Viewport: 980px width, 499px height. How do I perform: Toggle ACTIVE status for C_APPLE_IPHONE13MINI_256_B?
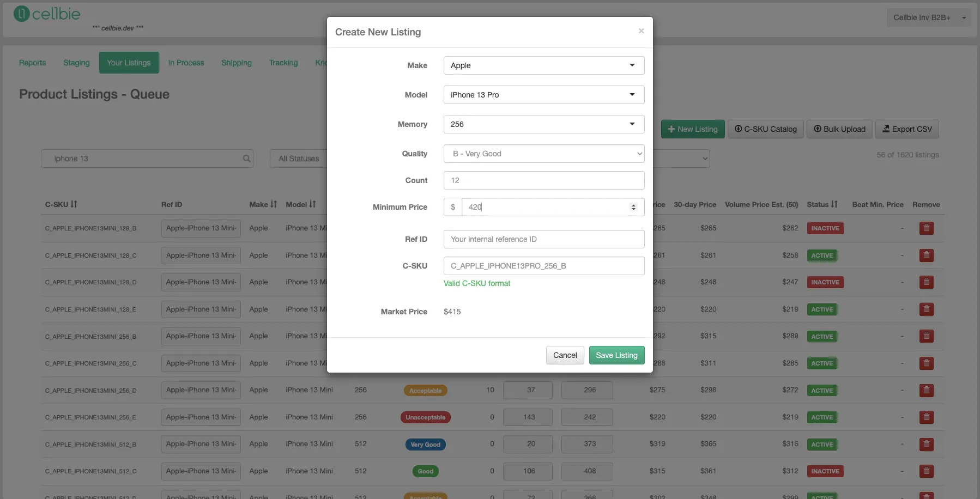point(822,337)
